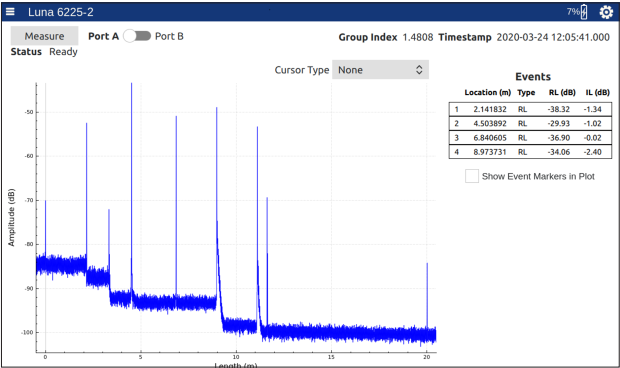620x368 pixels.
Task: Click the battery charging status icon
Action: [584, 12]
